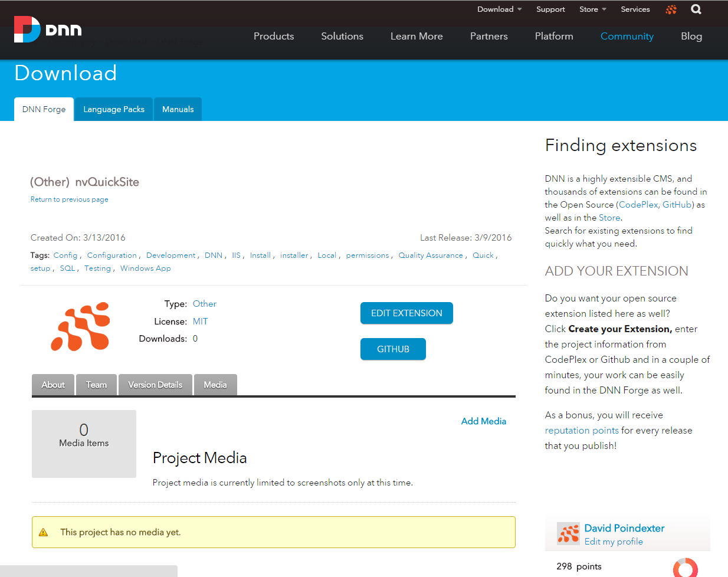Click the points donut chart icon

(685, 568)
